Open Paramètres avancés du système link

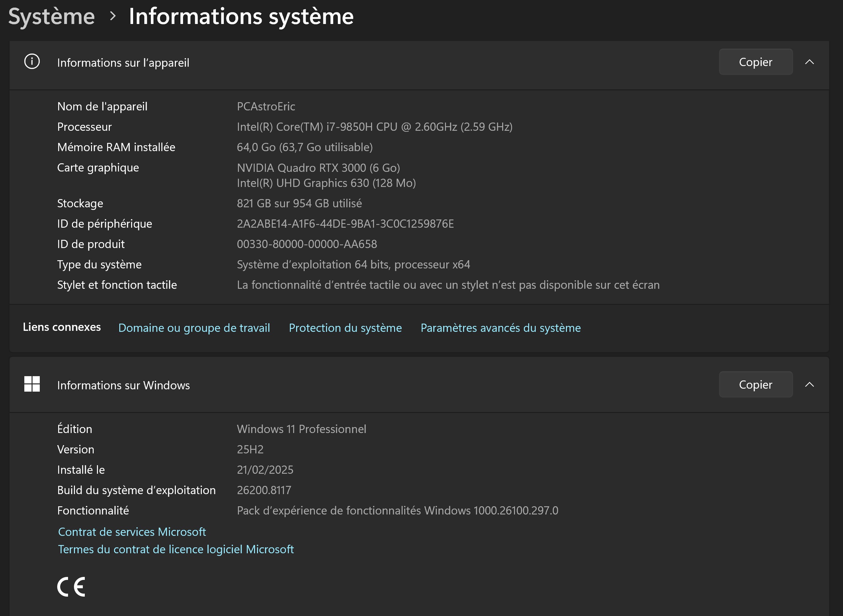click(x=501, y=328)
